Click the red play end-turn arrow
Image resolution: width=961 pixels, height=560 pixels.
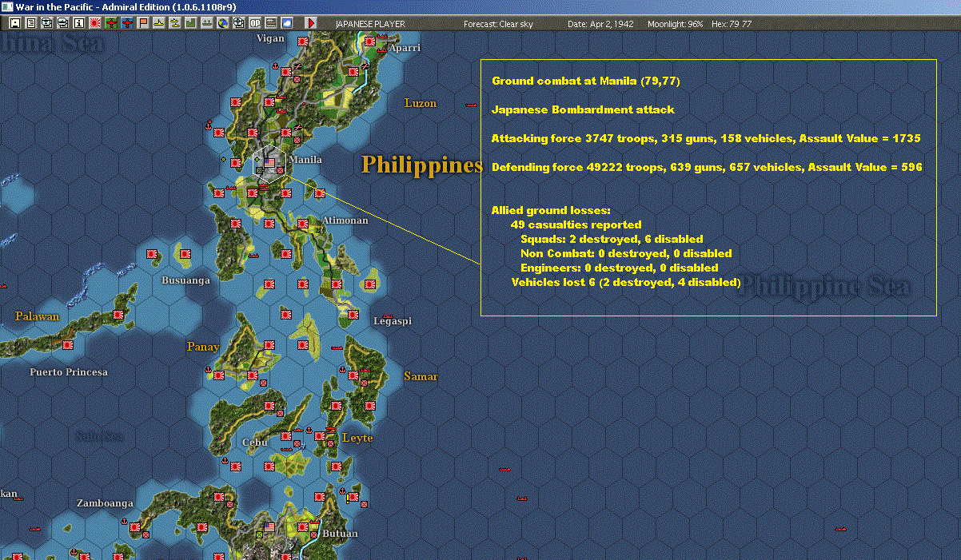coord(311,24)
